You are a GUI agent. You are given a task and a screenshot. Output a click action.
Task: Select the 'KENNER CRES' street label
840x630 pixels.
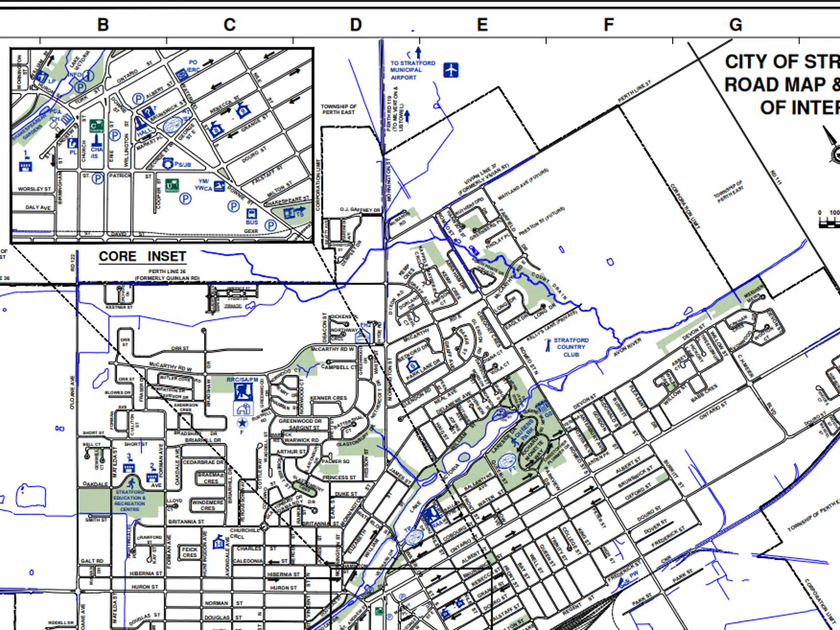(x=329, y=398)
